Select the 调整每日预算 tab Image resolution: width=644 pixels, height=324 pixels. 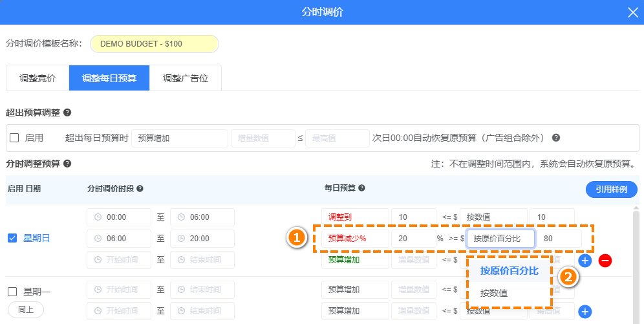(x=109, y=78)
